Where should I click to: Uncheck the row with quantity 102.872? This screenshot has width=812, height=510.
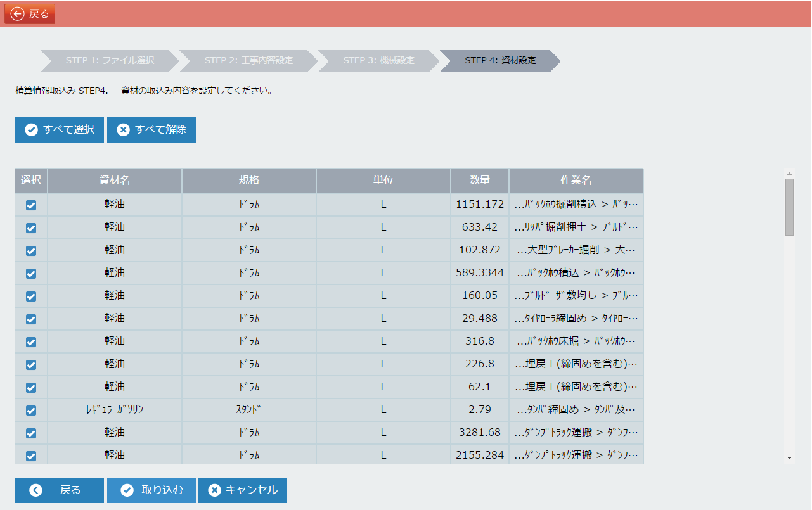tap(31, 251)
